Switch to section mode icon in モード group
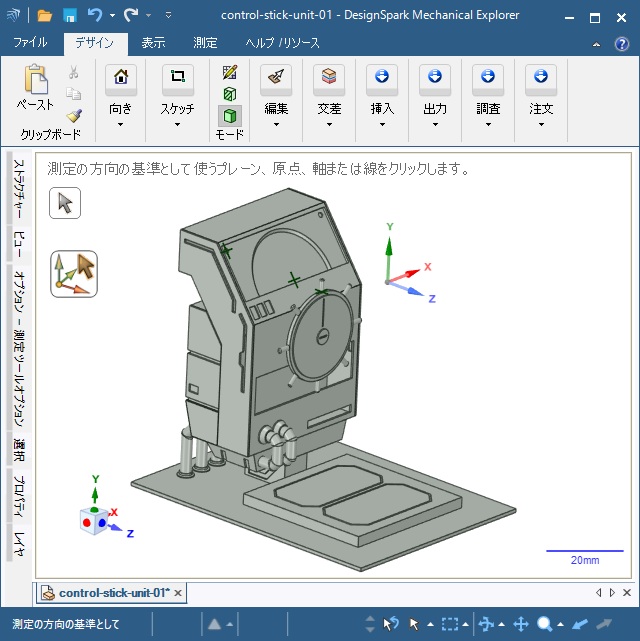640x641 pixels. pyautogui.click(x=229, y=93)
